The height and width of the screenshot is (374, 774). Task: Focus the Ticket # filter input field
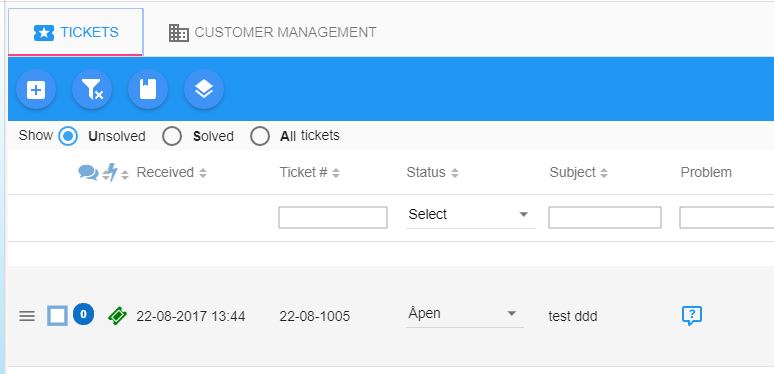pyautogui.click(x=333, y=218)
